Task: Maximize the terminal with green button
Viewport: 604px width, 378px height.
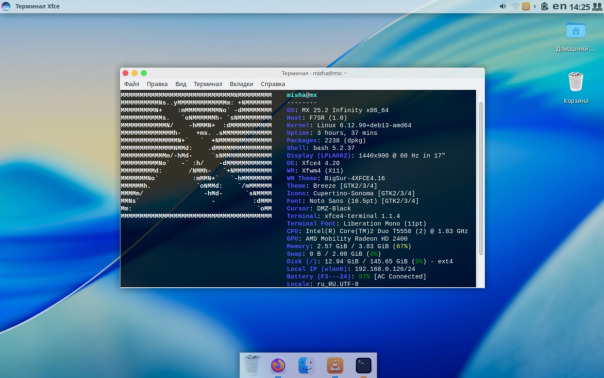Action: tap(144, 73)
